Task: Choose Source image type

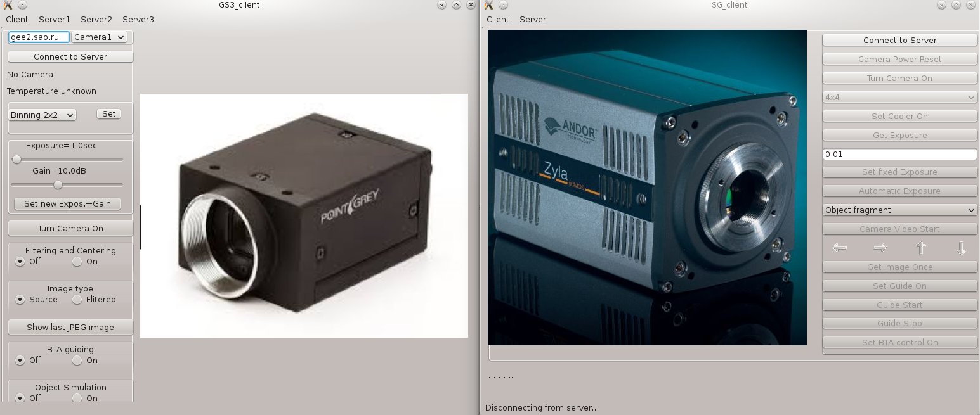Action: coord(20,299)
